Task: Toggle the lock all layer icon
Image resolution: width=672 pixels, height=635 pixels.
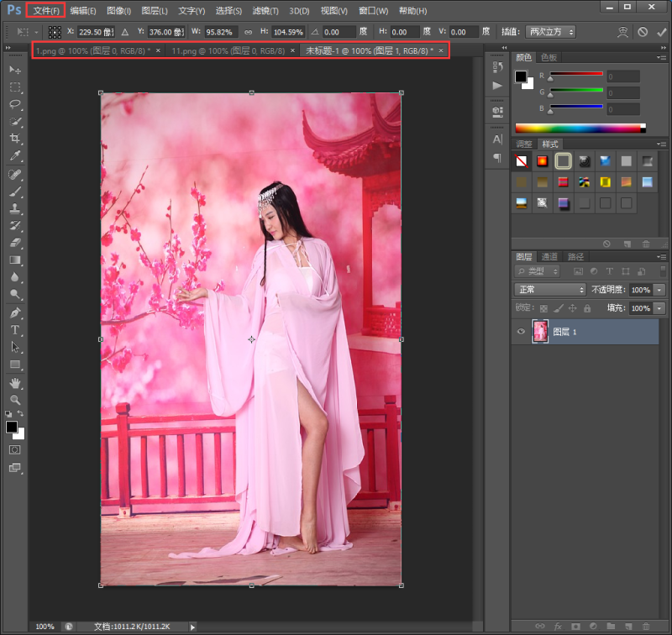Action: 589,308
